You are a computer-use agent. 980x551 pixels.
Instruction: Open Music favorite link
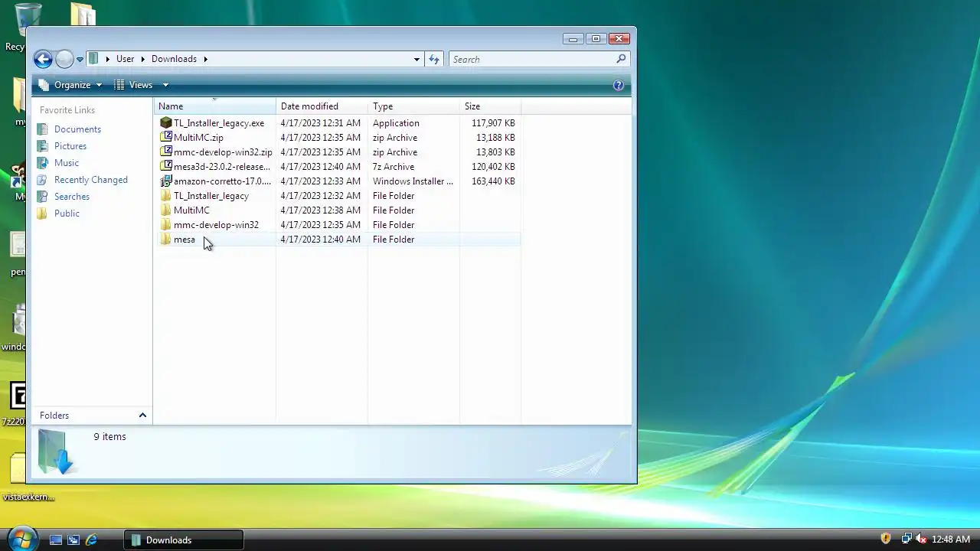tap(67, 163)
